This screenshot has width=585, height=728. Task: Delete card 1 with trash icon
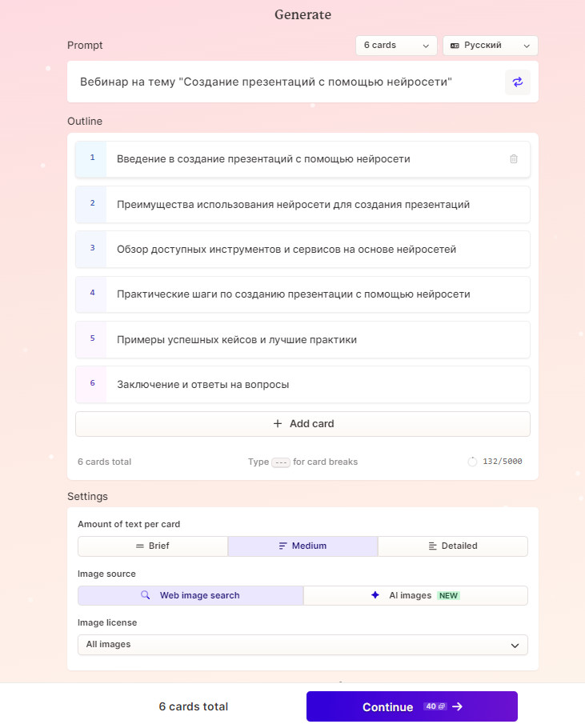pos(514,159)
